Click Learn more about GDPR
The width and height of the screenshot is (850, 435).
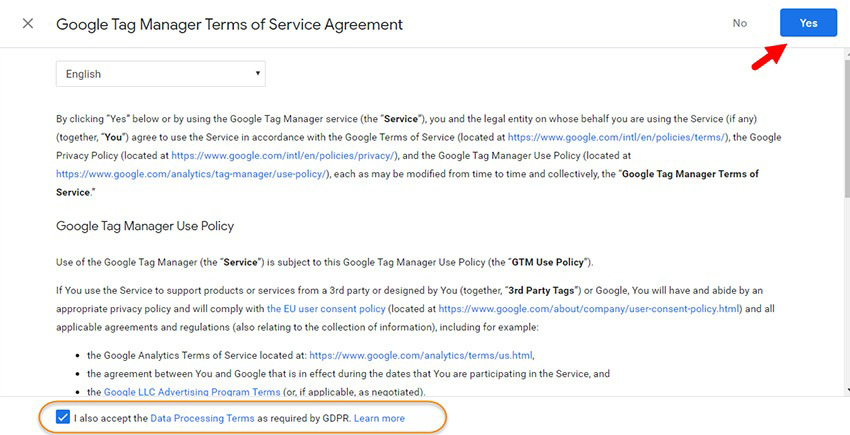[379, 418]
